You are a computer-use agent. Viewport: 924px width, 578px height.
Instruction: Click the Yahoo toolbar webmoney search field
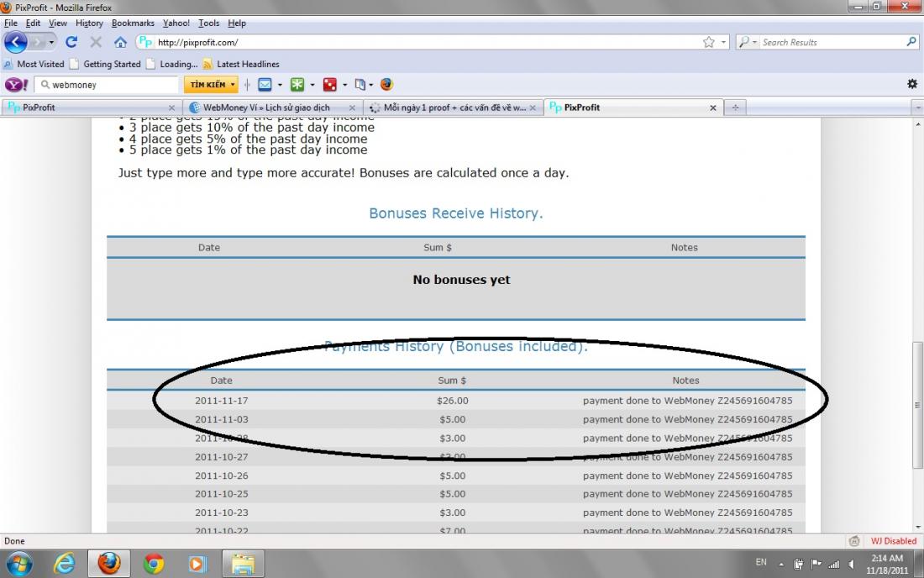107,85
